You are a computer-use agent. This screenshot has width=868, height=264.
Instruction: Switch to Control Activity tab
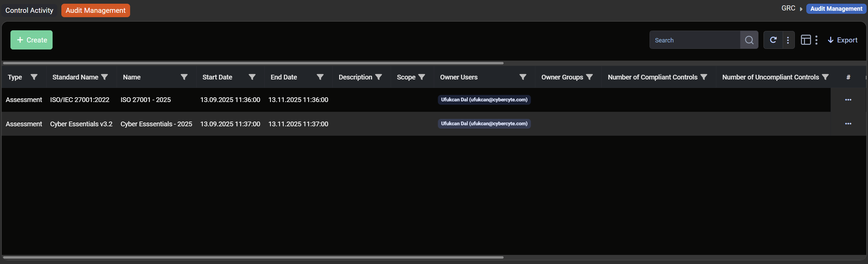coord(29,10)
